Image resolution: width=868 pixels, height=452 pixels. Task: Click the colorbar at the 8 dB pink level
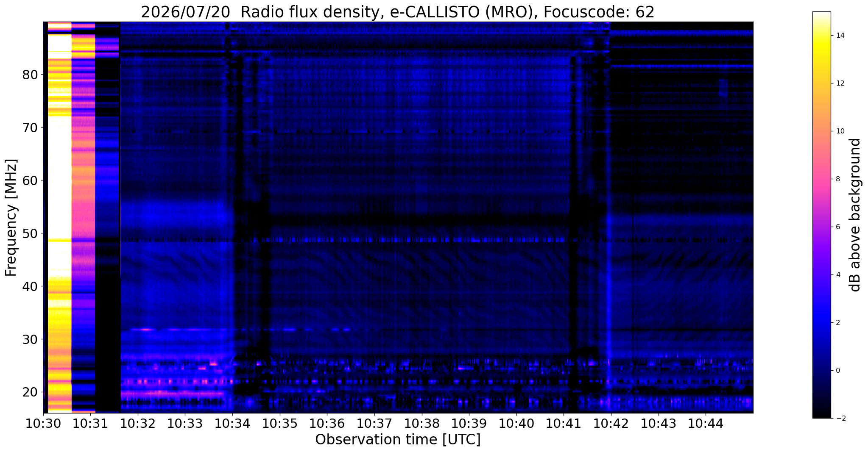(821, 179)
